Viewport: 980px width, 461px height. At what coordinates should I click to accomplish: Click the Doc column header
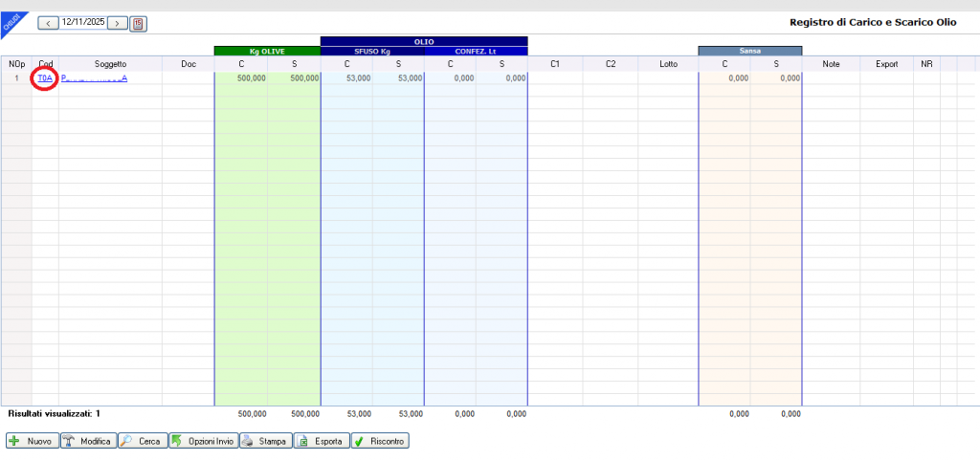189,64
